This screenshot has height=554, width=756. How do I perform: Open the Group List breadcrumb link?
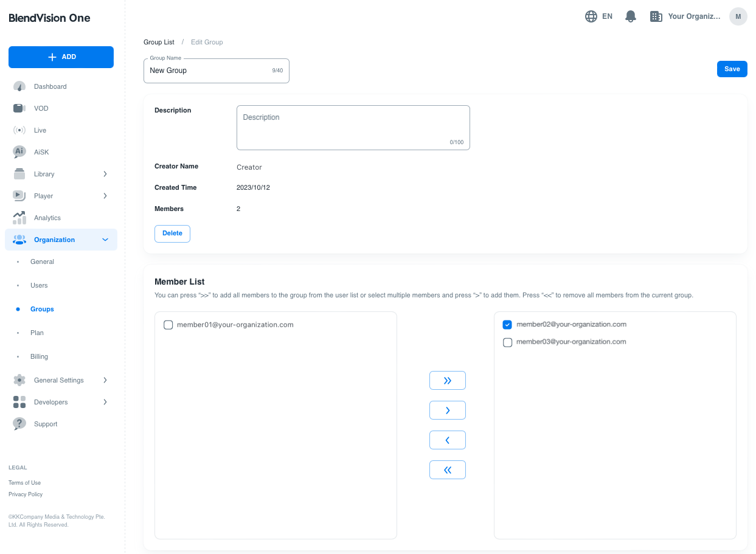(x=159, y=42)
